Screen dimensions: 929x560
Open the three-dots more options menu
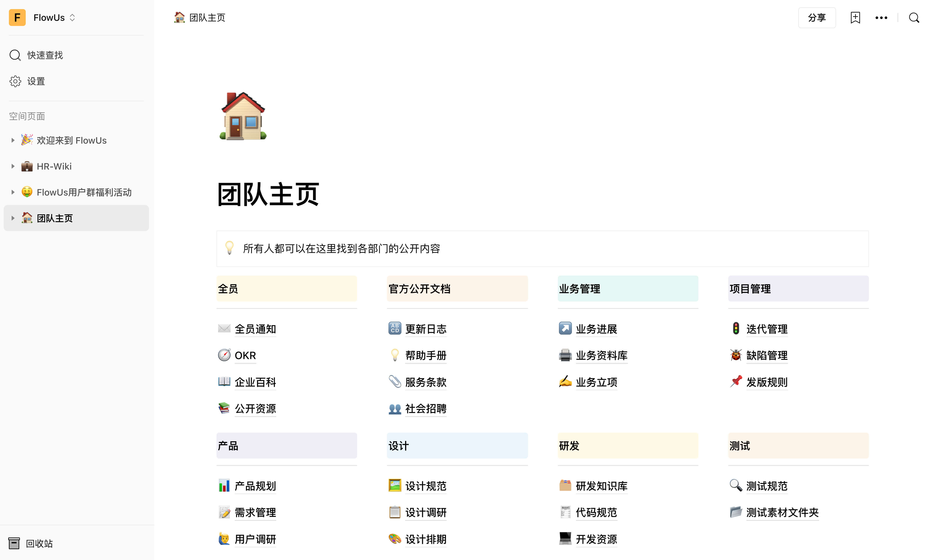point(881,18)
